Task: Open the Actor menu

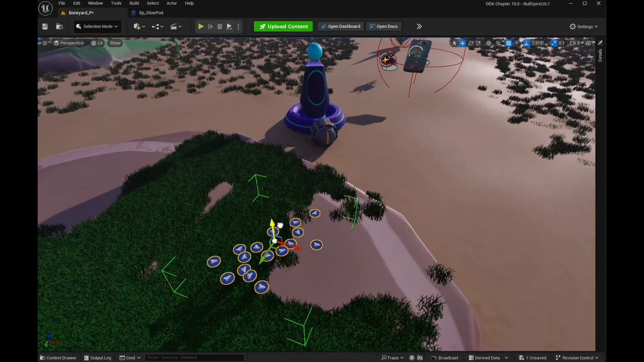Action: (172, 3)
